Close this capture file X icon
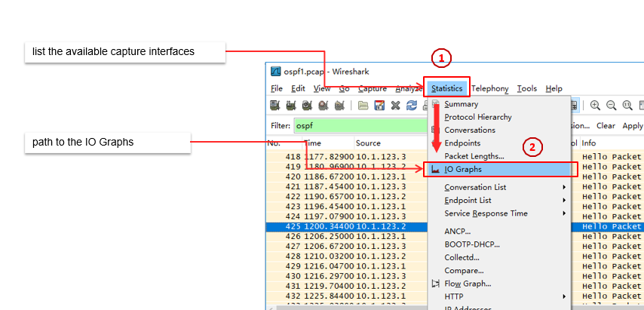The width and height of the screenshot is (644, 310). point(395,106)
